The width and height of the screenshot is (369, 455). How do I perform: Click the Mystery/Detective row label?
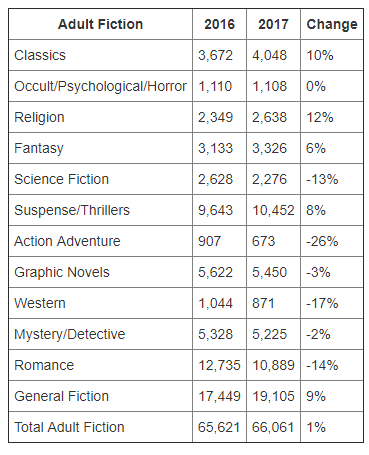pos(70,334)
